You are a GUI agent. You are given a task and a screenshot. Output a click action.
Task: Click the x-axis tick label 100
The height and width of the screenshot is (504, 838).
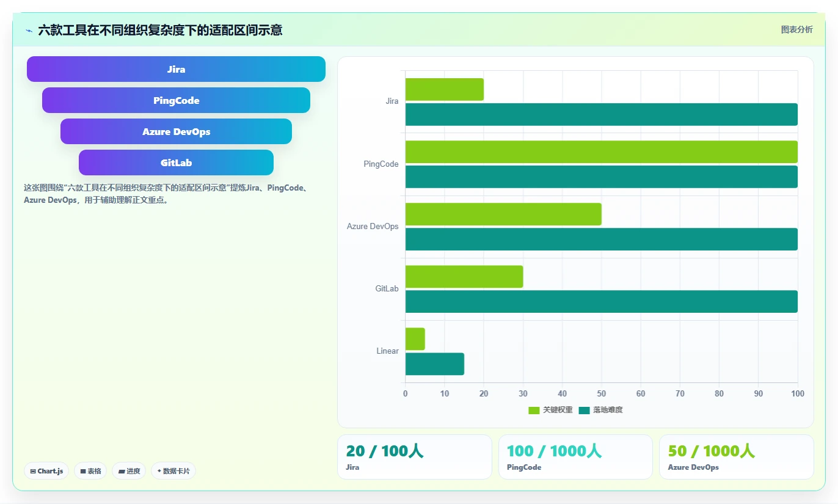[x=798, y=393]
